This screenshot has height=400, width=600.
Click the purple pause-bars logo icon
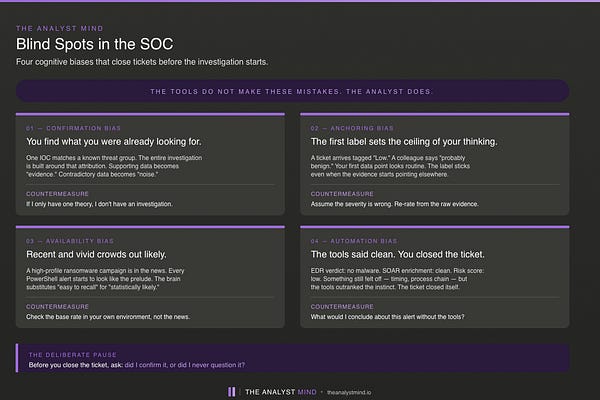click(x=232, y=392)
